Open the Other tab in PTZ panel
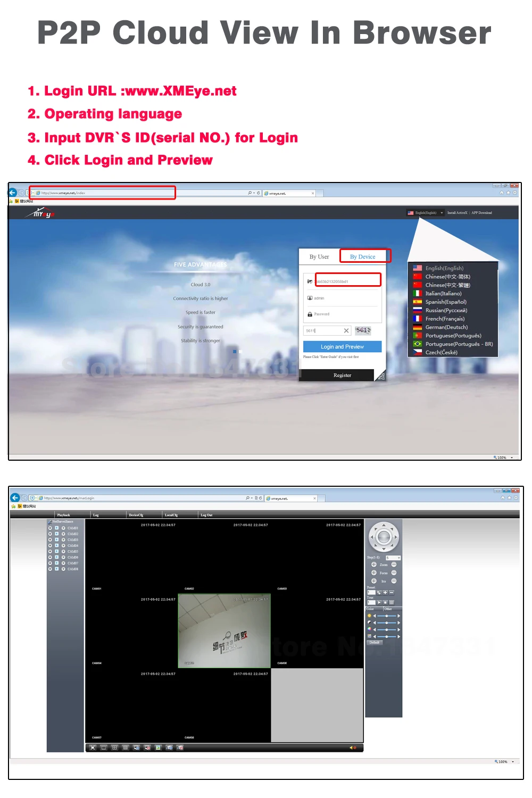The image size is (532, 798). (x=393, y=609)
